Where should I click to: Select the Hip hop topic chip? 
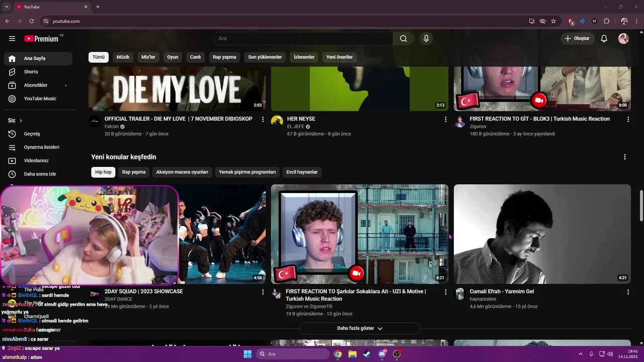(103, 172)
